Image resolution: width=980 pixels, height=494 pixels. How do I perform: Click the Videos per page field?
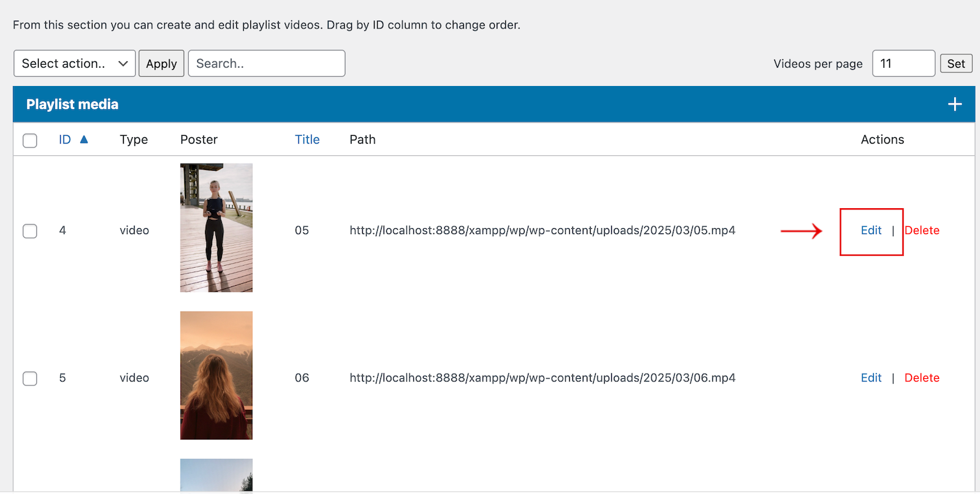tap(903, 63)
